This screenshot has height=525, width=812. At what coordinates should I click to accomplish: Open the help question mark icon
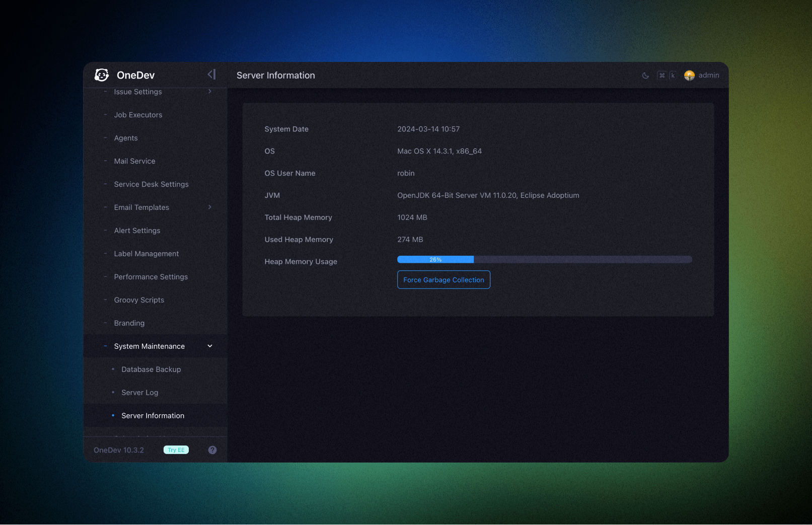pos(212,450)
